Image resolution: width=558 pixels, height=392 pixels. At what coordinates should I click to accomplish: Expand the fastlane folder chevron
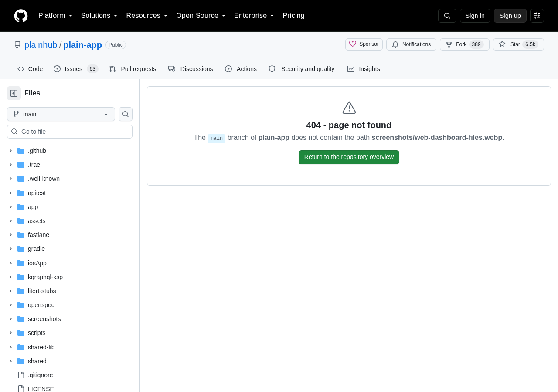click(10, 235)
